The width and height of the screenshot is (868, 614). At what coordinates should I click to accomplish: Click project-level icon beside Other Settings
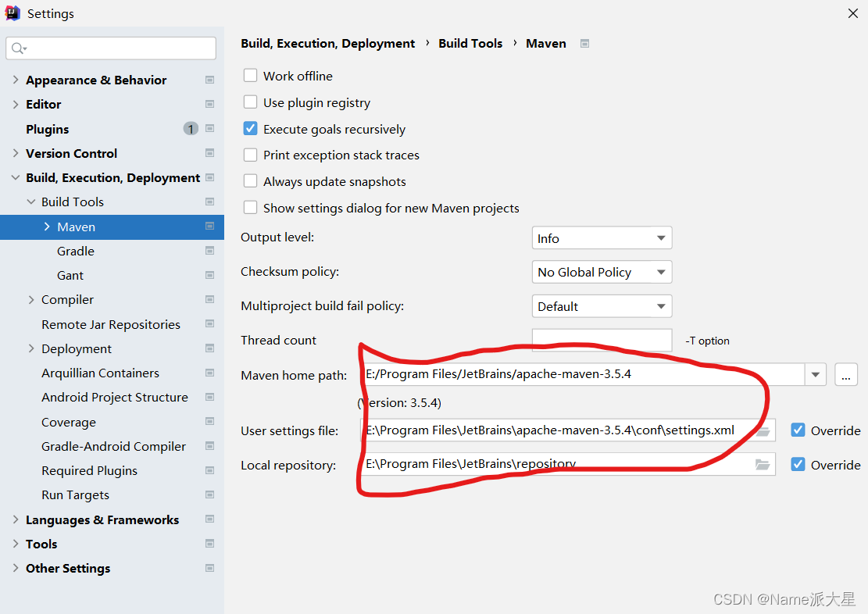pyautogui.click(x=210, y=567)
